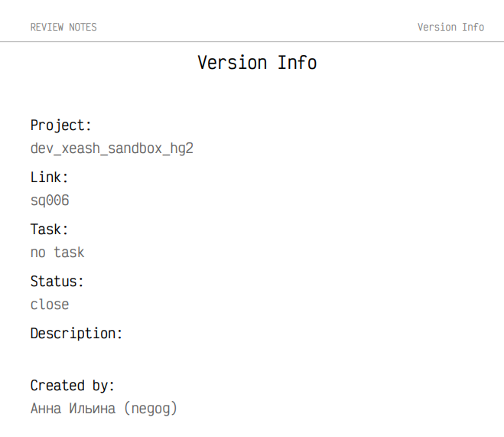Click the username (negog) text
The image size is (504, 437).
151,409
